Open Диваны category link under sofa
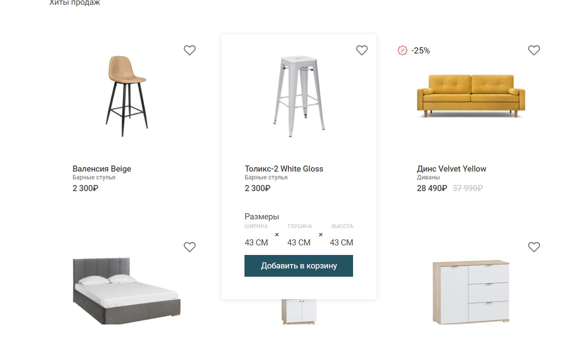 [x=428, y=178]
